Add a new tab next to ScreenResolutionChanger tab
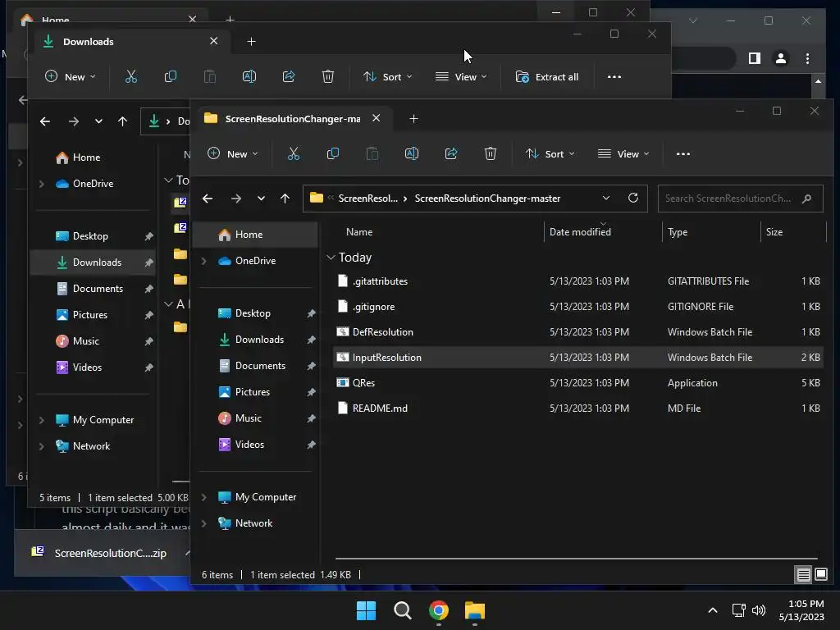Screen dimensions: 840x630 click(413, 119)
